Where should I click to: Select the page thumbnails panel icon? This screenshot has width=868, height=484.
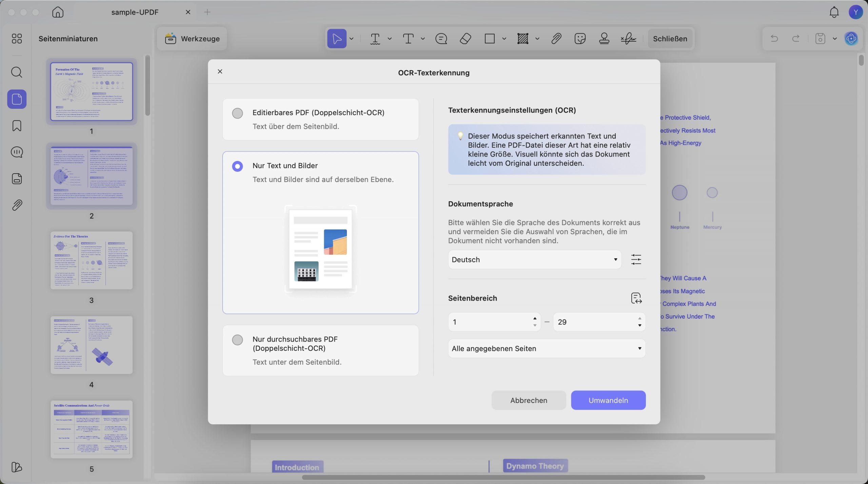(x=17, y=99)
